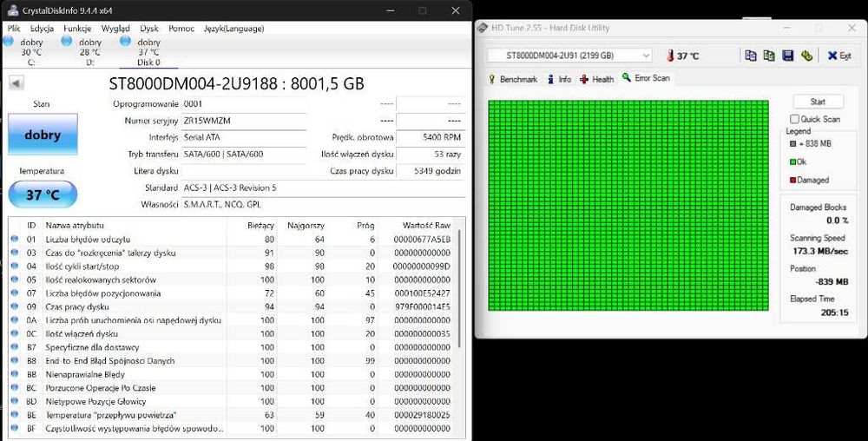Click Exit in HD Tune toolbar
868x441 pixels.
[x=839, y=56]
